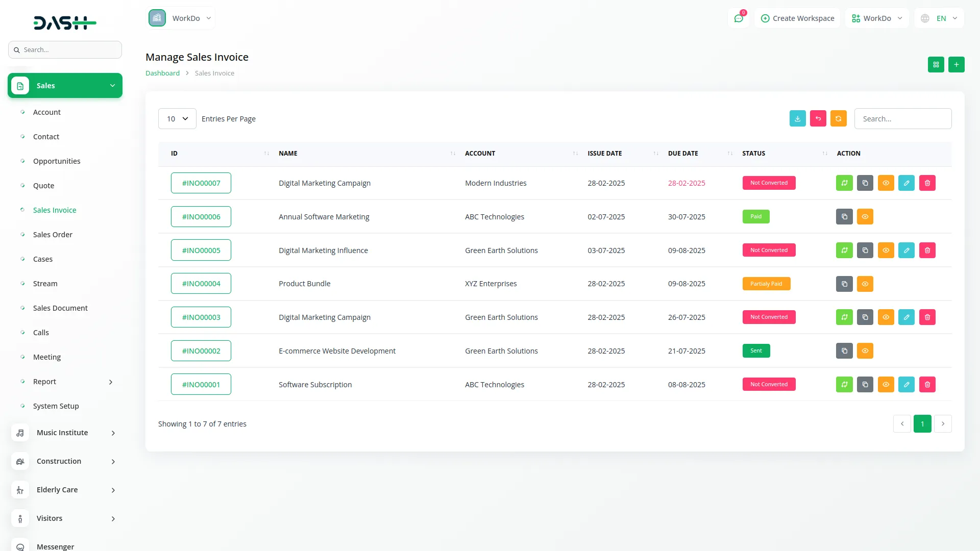
Task: Open Sales Order in the sidebar
Action: (x=53, y=235)
